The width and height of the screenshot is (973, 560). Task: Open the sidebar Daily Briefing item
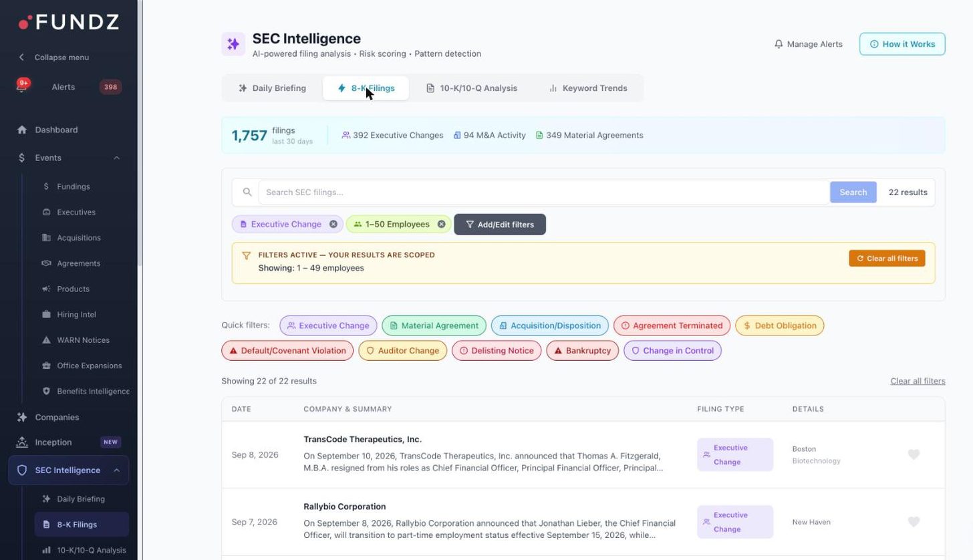pos(81,499)
